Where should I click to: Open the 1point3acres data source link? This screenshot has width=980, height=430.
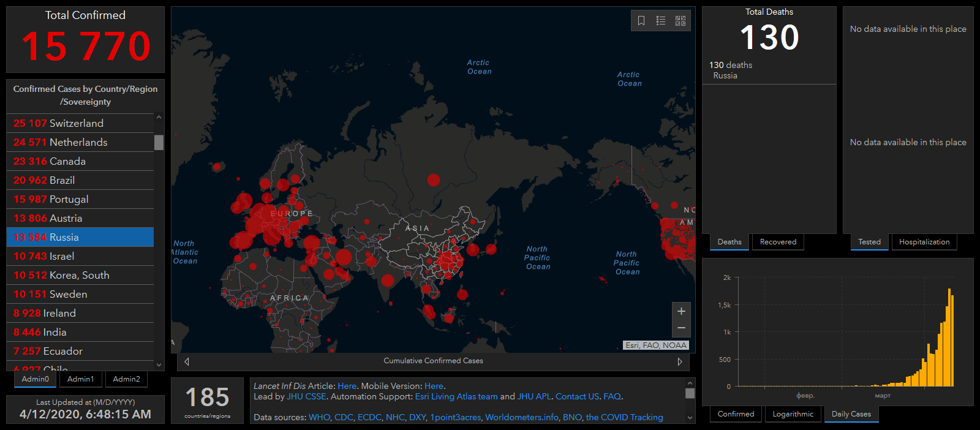[455, 417]
